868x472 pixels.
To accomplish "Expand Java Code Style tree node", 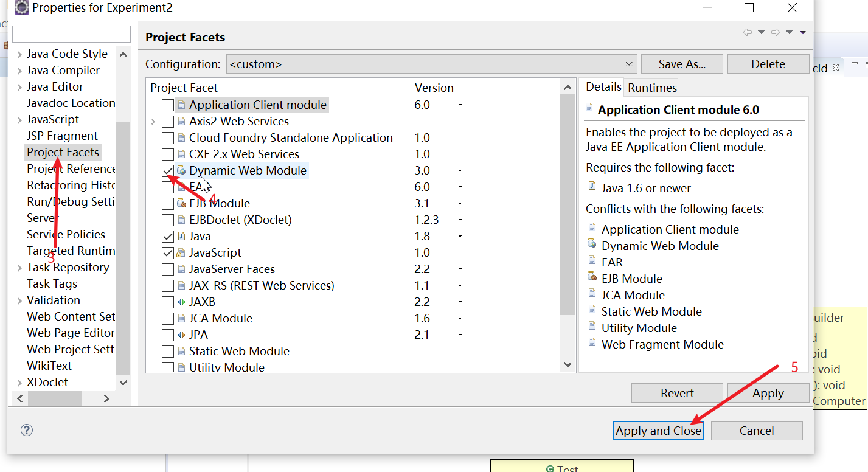I will [19, 54].
